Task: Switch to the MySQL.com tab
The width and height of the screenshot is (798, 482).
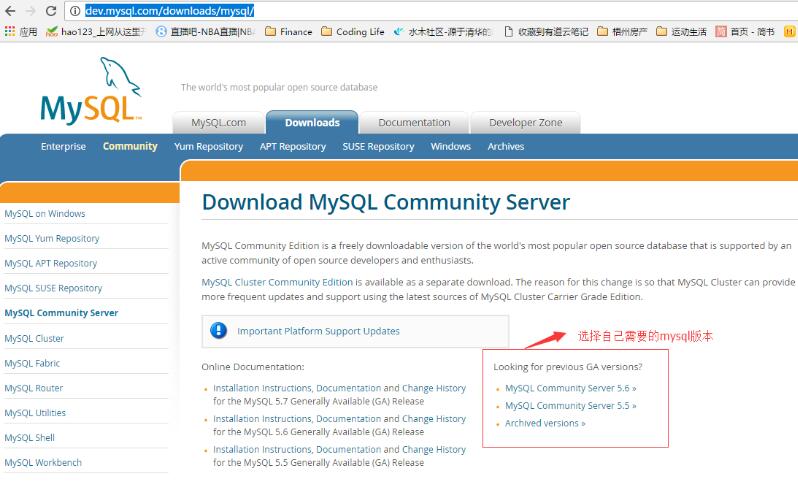Action: 218,123
